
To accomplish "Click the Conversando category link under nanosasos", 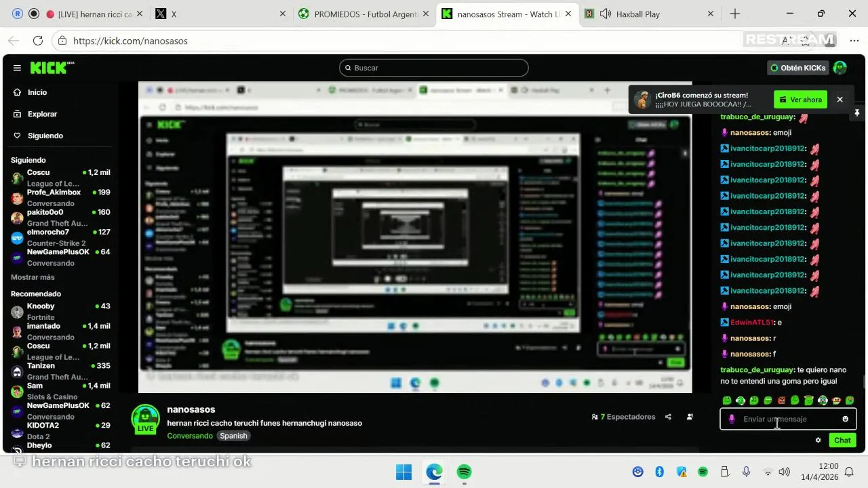I will 190,436.
